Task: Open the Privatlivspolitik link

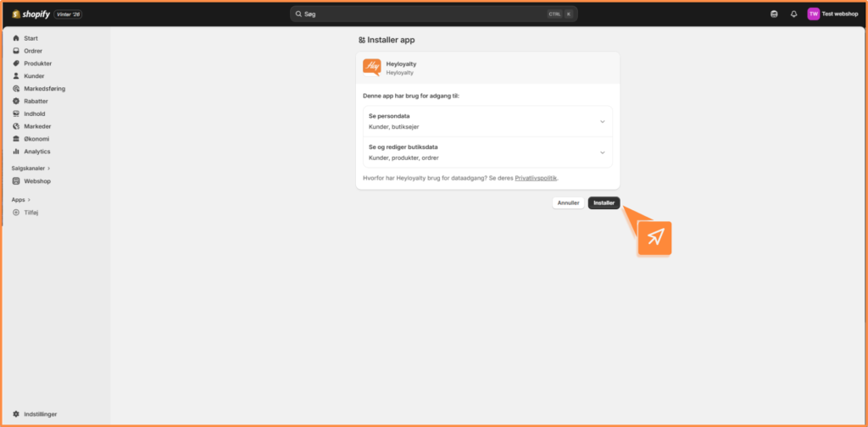Action: pyautogui.click(x=536, y=178)
